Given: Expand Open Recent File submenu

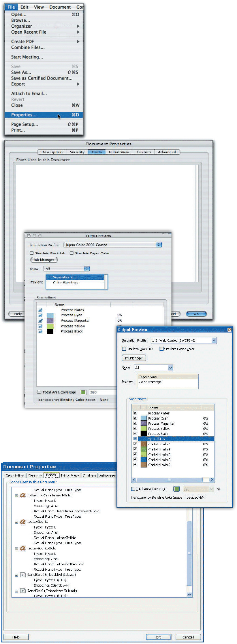Looking at the screenshot, I should point(78,32).
